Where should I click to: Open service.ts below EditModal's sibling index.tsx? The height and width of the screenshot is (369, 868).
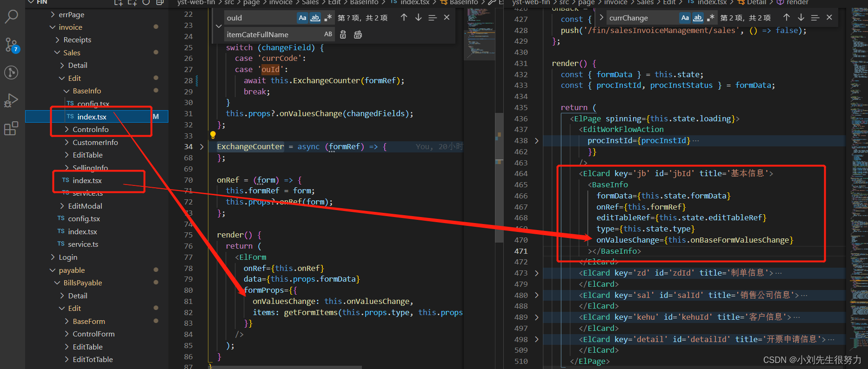click(83, 244)
